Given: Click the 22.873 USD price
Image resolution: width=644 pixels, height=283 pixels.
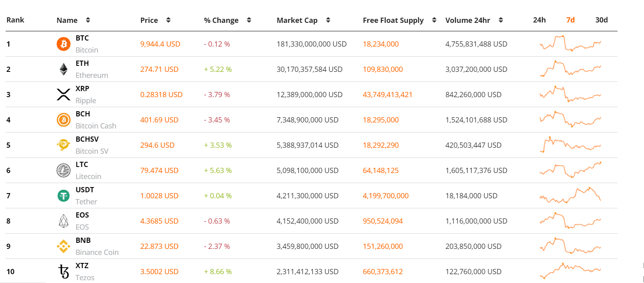Looking at the screenshot, I should click(159, 246).
